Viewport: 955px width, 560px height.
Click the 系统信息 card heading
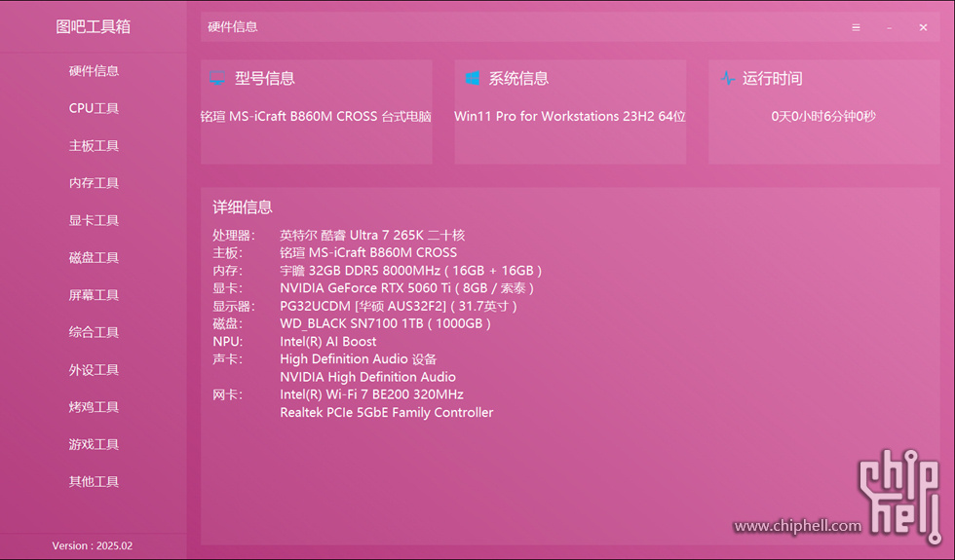pyautogui.click(x=518, y=79)
